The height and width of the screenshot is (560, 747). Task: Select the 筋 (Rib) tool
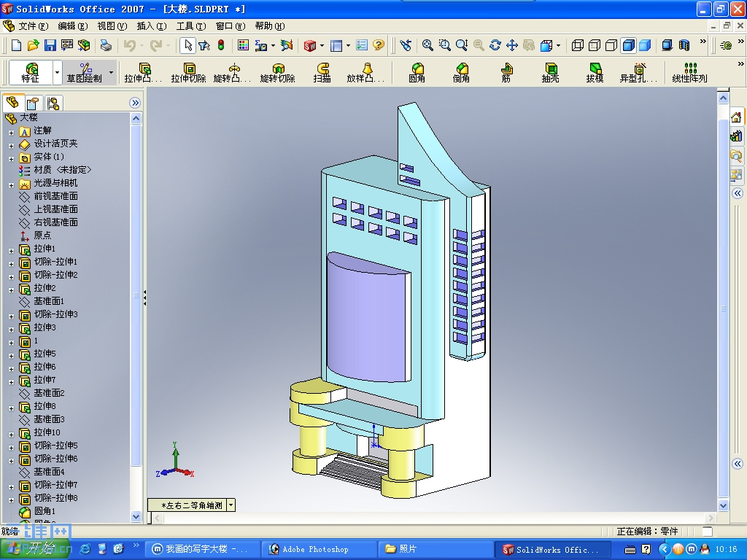click(506, 73)
